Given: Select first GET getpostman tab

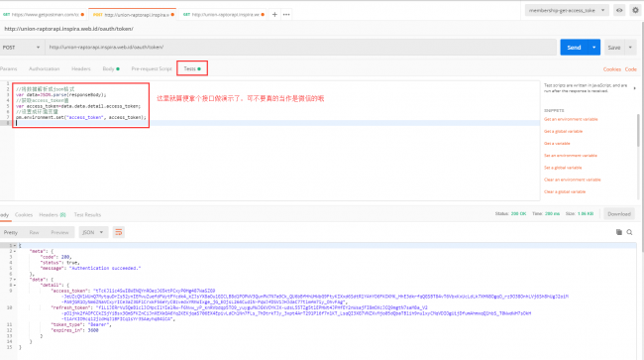Looking at the screenshot, I should pyautogui.click(x=44, y=15).
